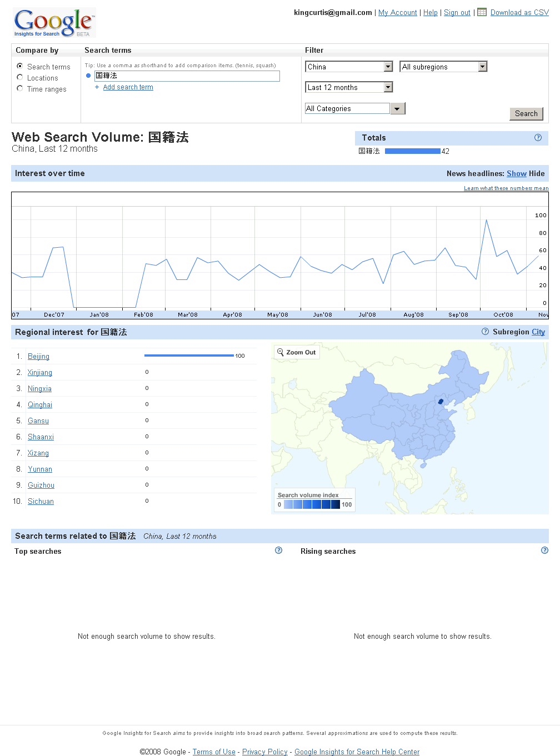Open the Guizhou region link

tap(41, 485)
